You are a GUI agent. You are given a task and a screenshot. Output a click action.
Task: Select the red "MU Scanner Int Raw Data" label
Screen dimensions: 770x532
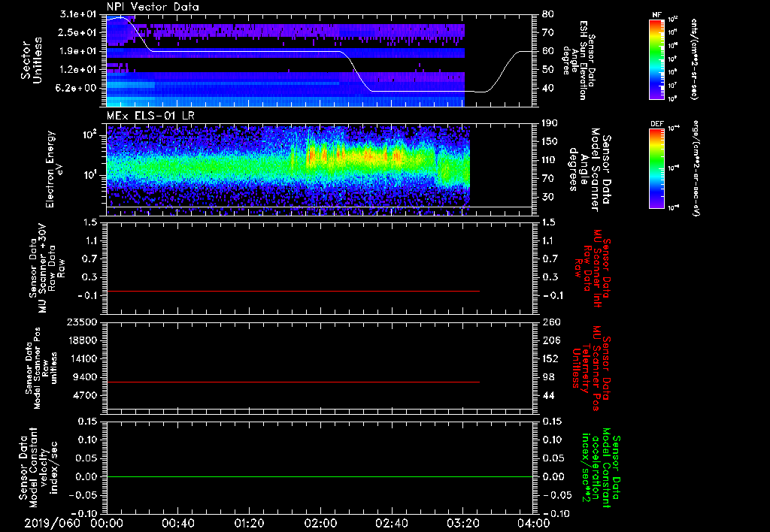pyautogui.click(x=592, y=268)
